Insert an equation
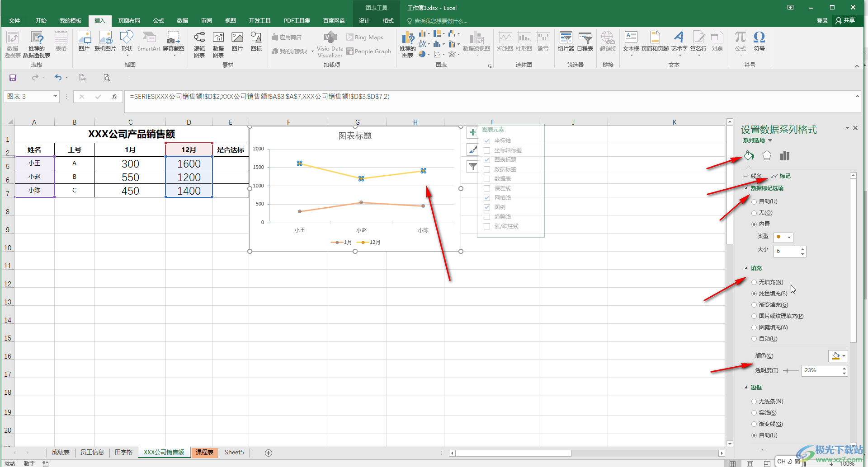This screenshot has height=467, width=868. coord(741,43)
